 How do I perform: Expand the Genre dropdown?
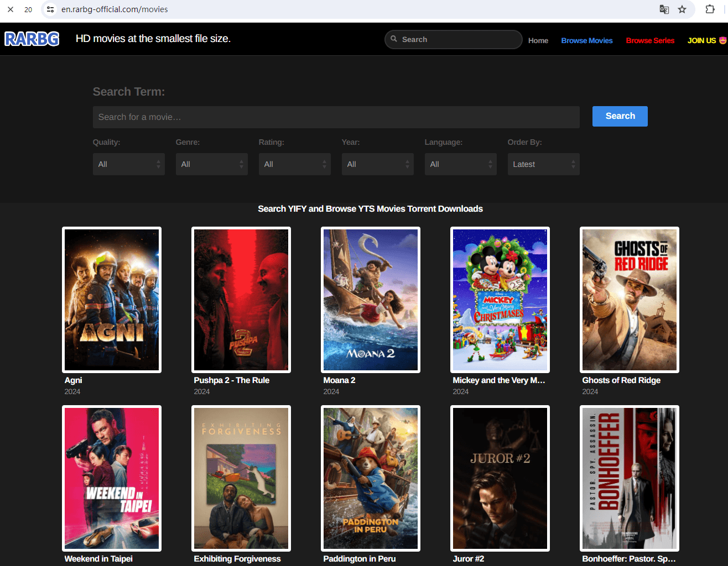(x=212, y=164)
